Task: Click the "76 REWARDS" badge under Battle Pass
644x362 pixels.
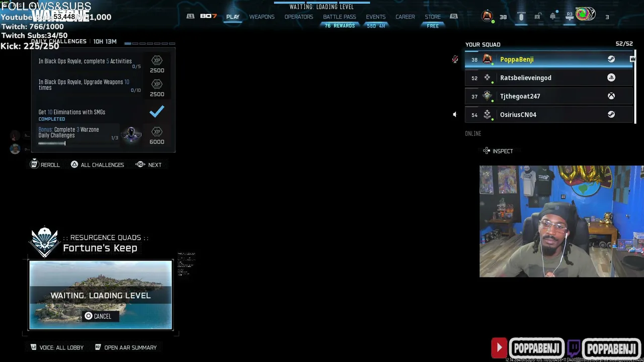Action: click(x=340, y=26)
